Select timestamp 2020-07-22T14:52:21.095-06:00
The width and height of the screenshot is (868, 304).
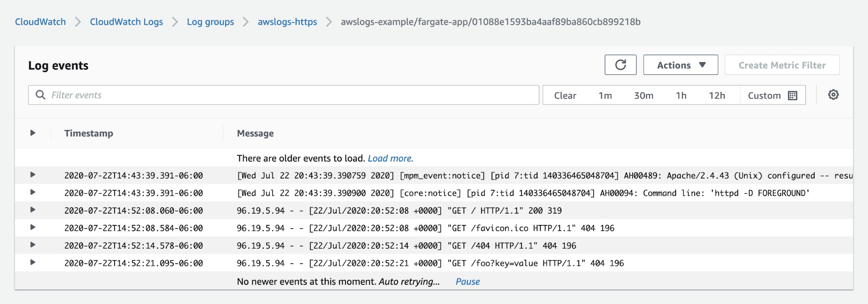click(x=134, y=263)
